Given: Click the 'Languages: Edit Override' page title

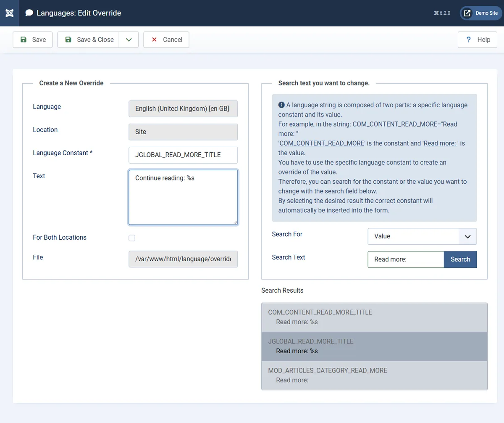Looking at the screenshot, I should (79, 13).
